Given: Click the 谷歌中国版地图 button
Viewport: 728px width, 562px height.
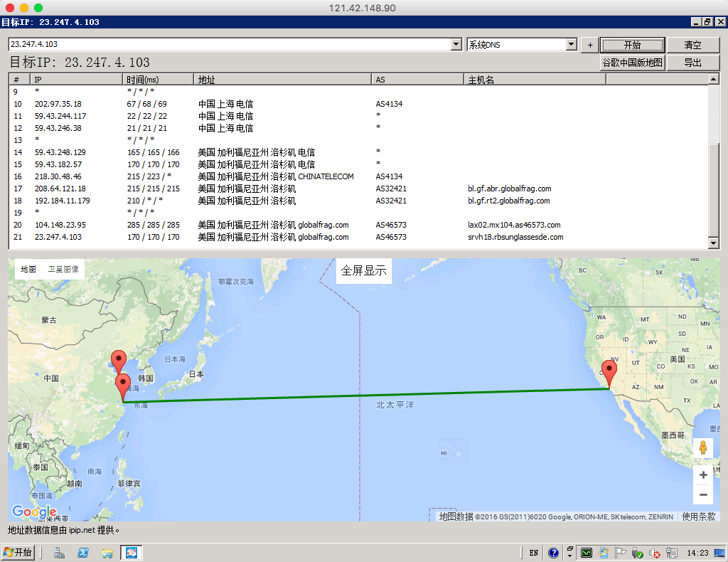Looking at the screenshot, I should pyautogui.click(x=632, y=63).
